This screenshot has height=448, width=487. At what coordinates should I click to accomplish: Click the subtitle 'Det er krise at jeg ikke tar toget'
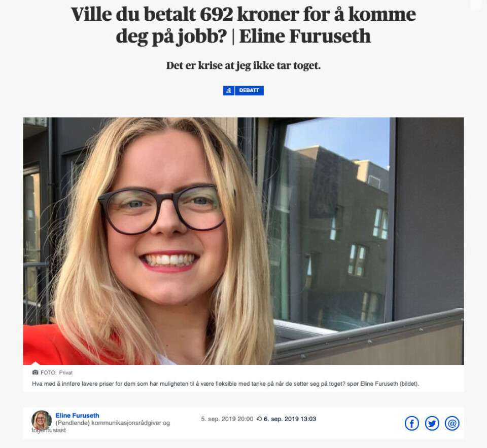tap(243, 66)
